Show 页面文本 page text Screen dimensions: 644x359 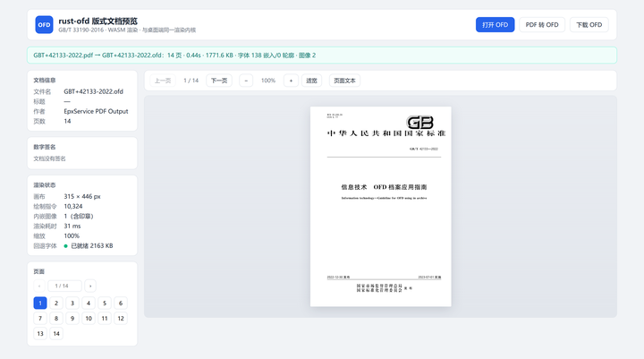click(x=344, y=81)
